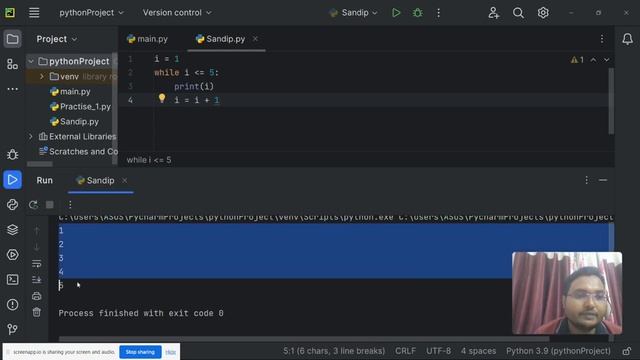
Task: Print the console output
Action: 36,296
